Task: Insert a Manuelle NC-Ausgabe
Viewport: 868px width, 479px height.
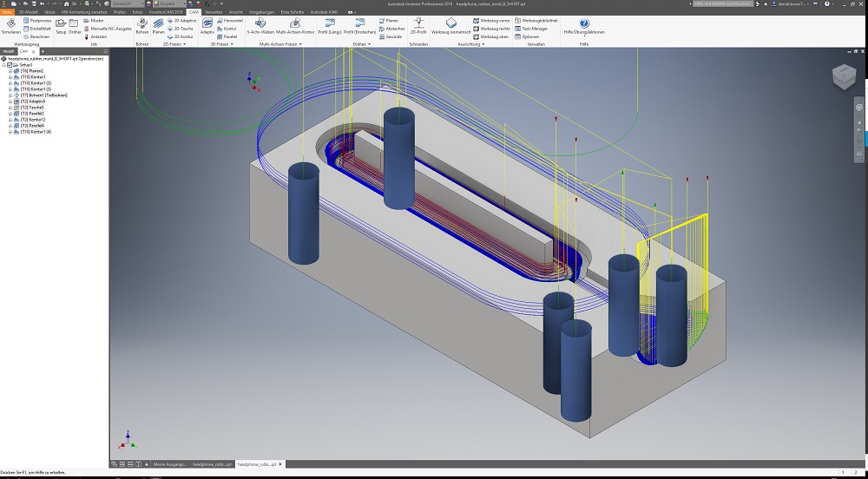Action: pos(108,29)
